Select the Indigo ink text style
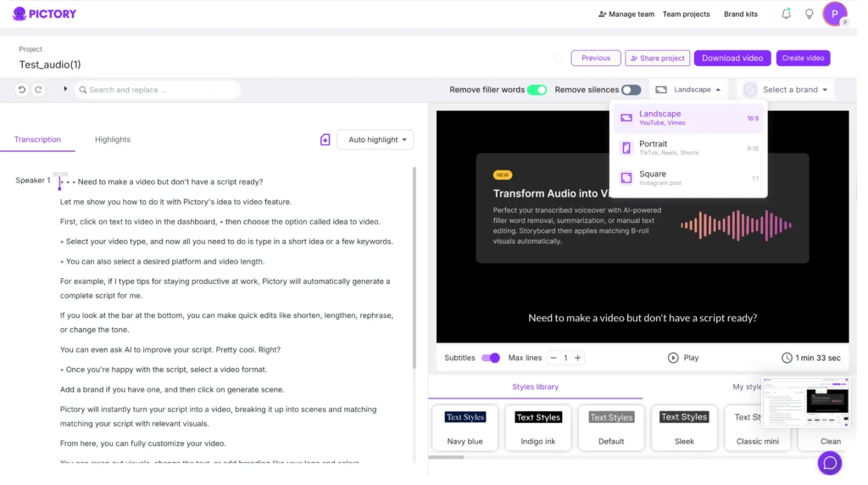The height and width of the screenshot is (485, 868). coord(538,426)
